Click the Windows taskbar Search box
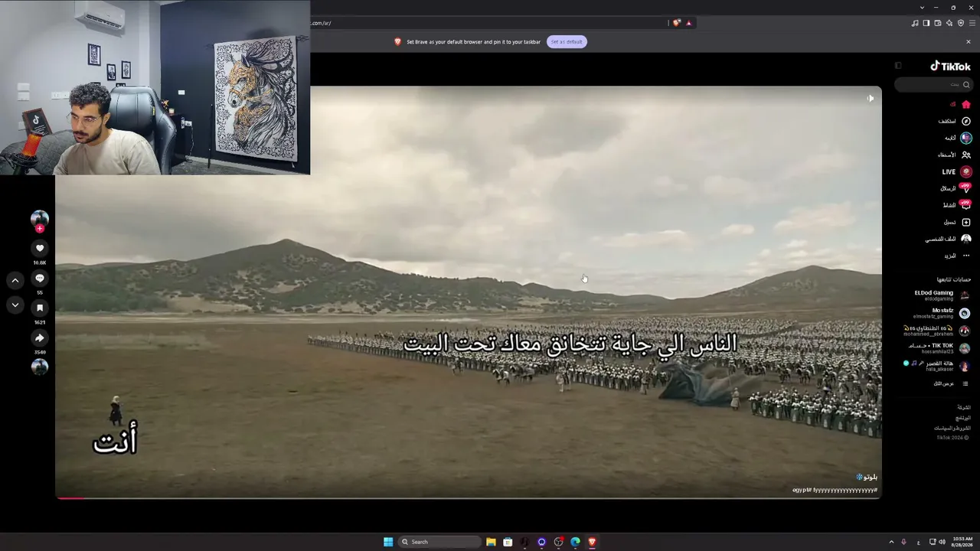This screenshot has width=980, height=551. click(440, 542)
